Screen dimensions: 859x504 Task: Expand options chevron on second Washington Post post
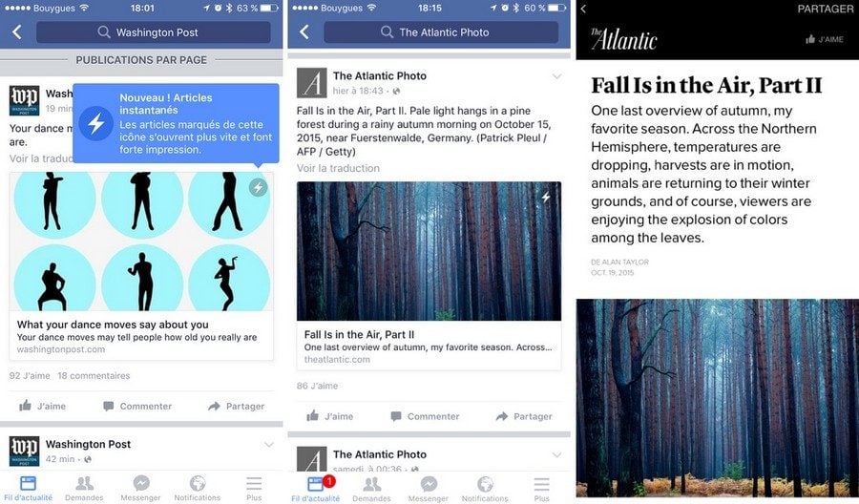(x=269, y=444)
